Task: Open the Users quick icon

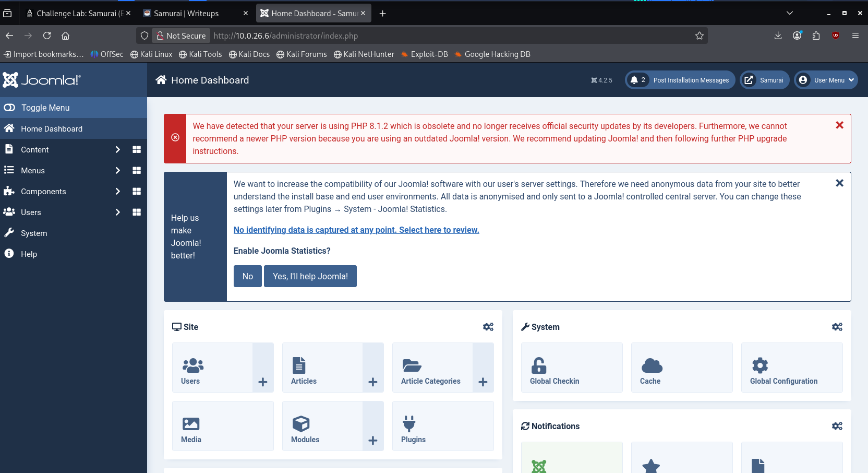Action: click(x=212, y=368)
